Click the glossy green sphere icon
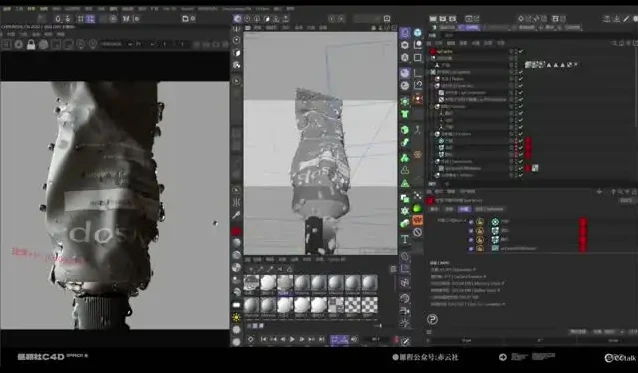The image size is (638, 373). [417, 209]
